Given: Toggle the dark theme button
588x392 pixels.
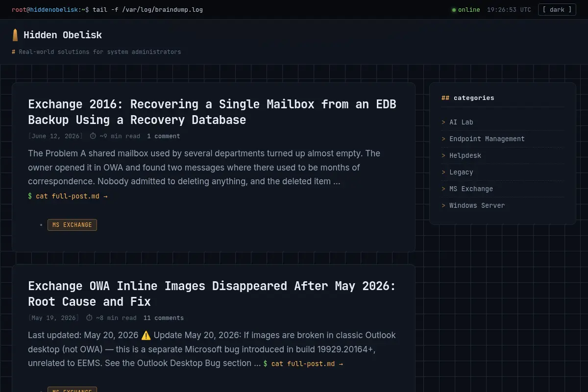Looking at the screenshot, I should 557,10.
